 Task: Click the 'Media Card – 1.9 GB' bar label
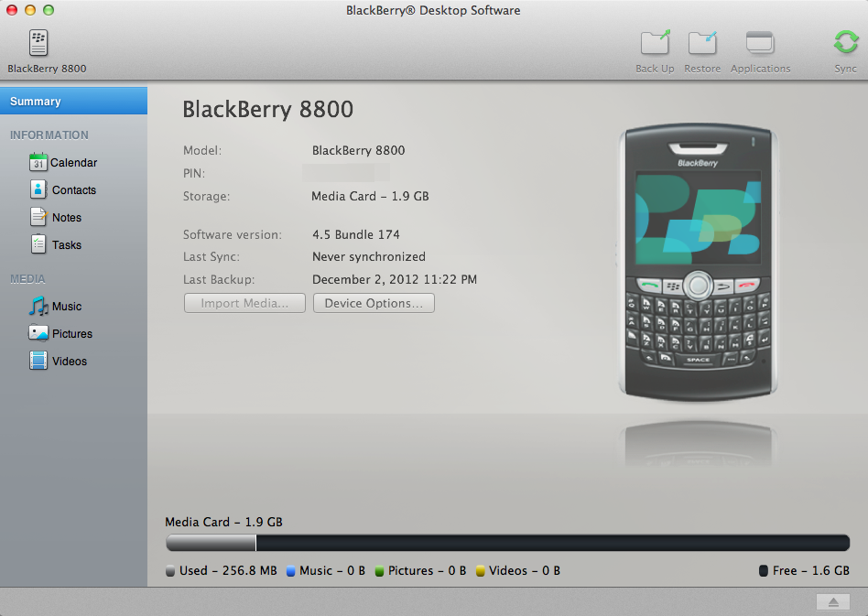(x=223, y=522)
